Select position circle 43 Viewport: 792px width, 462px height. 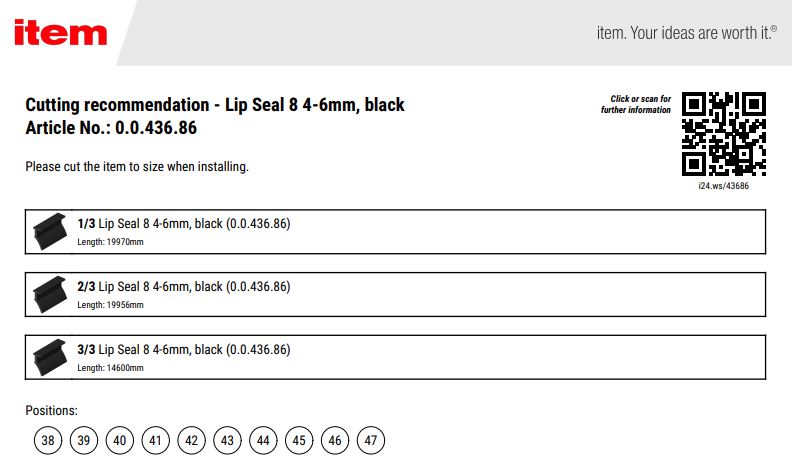[x=228, y=440]
